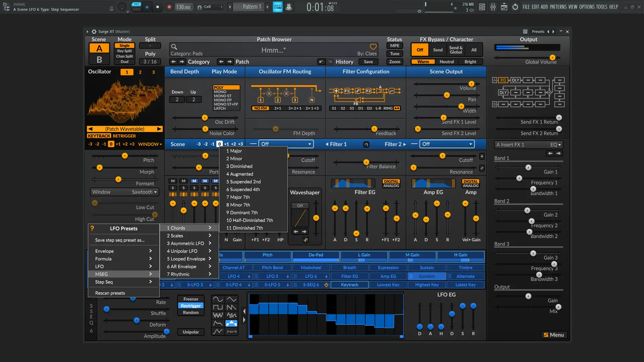Select the sine LFO waveform icon
Image resolution: width=644 pixels, height=362 pixels.
click(218, 299)
